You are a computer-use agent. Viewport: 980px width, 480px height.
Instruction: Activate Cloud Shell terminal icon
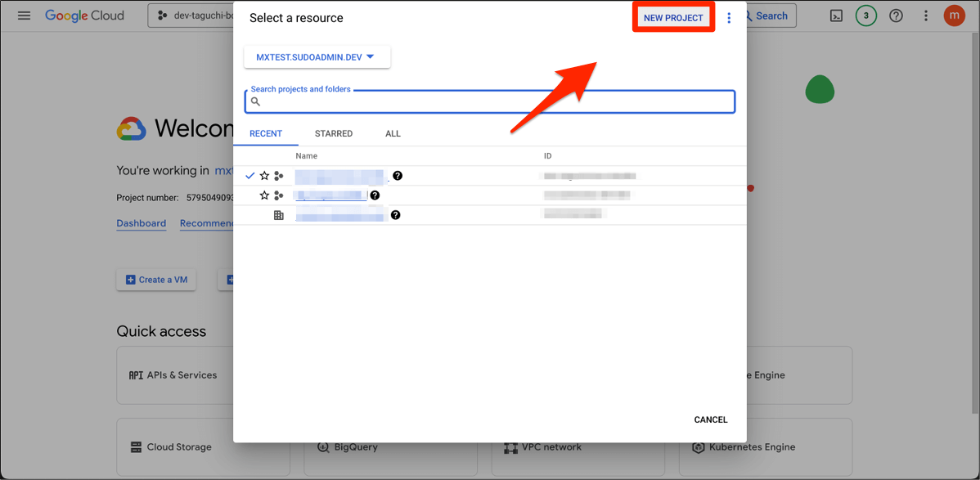click(x=836, y=16)
